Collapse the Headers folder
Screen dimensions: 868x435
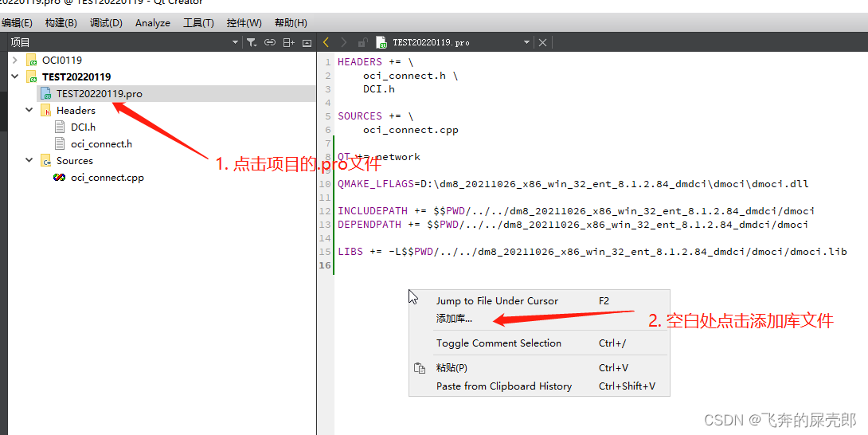click(29, 110)
